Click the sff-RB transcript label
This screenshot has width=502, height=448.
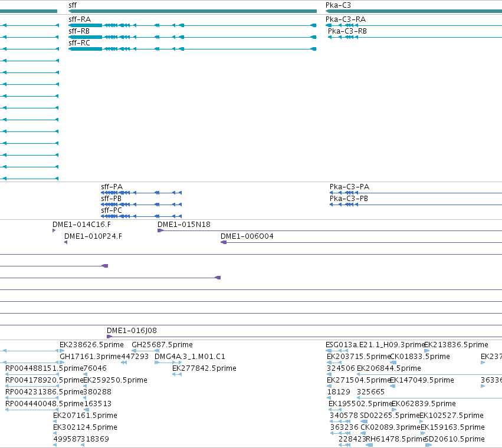tap(79, 31)
